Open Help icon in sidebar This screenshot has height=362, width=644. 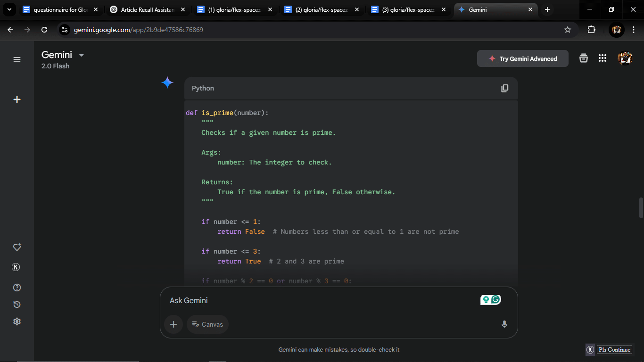tap(17, 288)
